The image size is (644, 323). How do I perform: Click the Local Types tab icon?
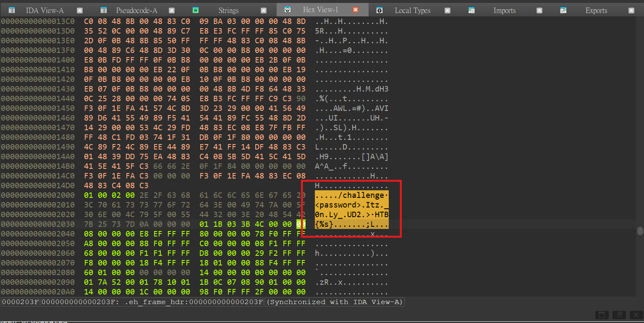[x=380, y=10]
